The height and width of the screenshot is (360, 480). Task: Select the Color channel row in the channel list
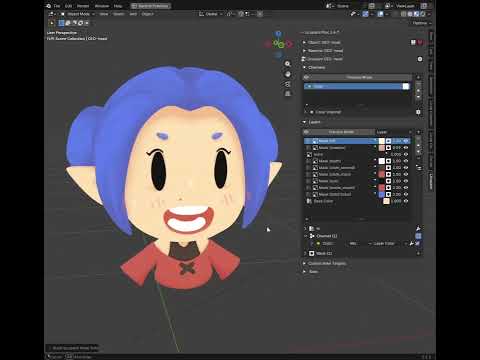click(357, 86)
